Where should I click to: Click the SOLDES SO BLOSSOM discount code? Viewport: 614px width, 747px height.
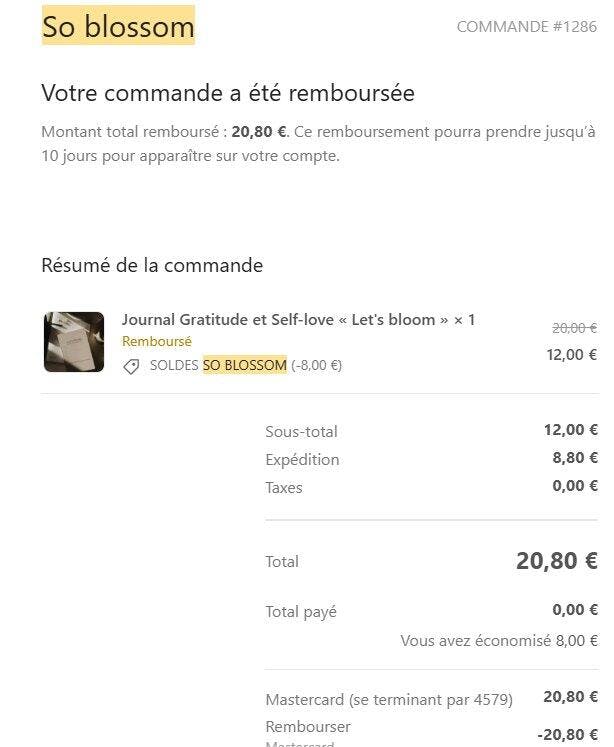coord(218,366)
